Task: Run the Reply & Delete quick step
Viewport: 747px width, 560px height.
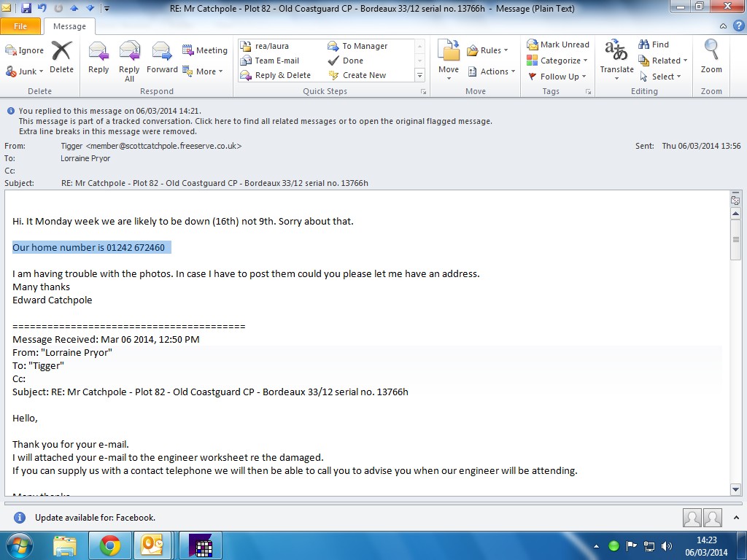Action: (275, 75)
